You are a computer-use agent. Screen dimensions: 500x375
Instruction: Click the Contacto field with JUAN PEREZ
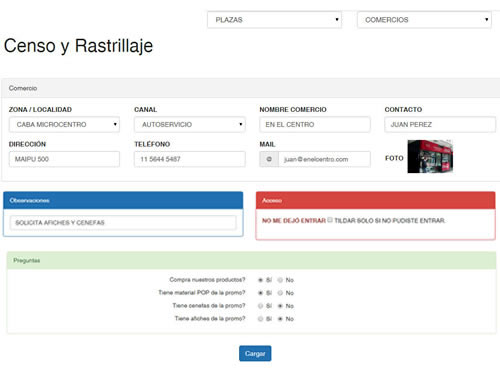440,124
